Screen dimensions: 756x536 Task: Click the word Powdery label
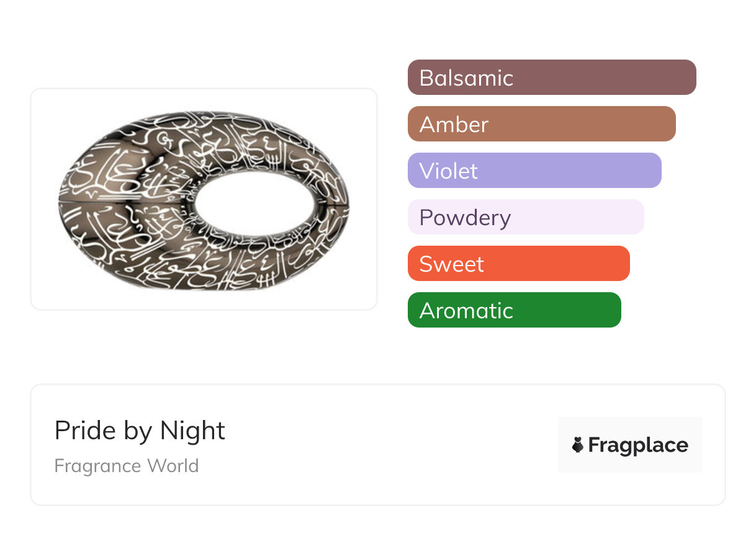point(465,218)
